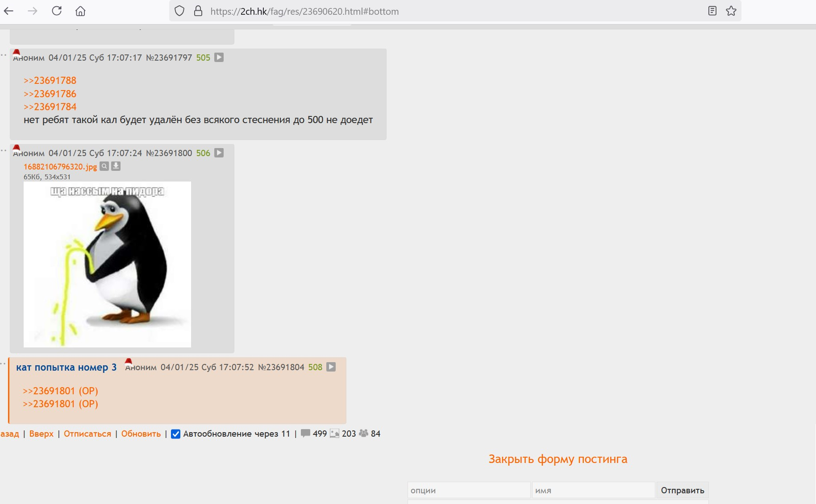This screenshot has height=504, width=816.
Task: Click the 'Отписаться' unsubscribe link
Action: tap(87, 434)
